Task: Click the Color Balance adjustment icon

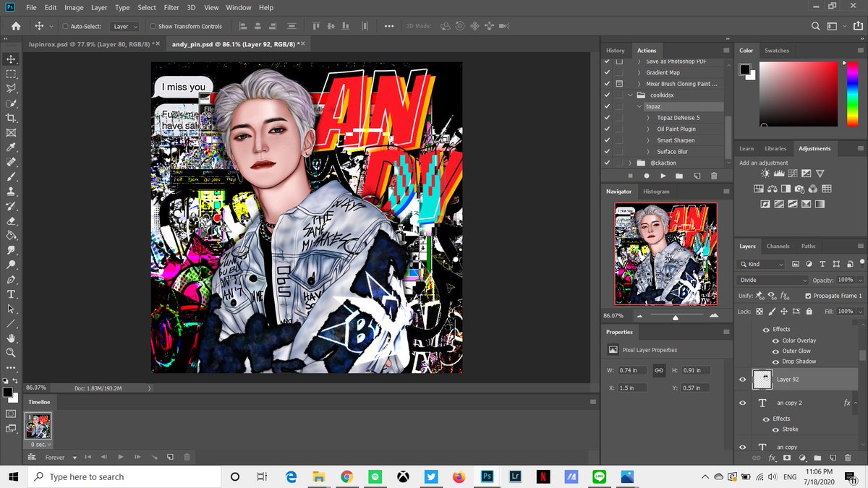Action: click(x=773, y=189)
